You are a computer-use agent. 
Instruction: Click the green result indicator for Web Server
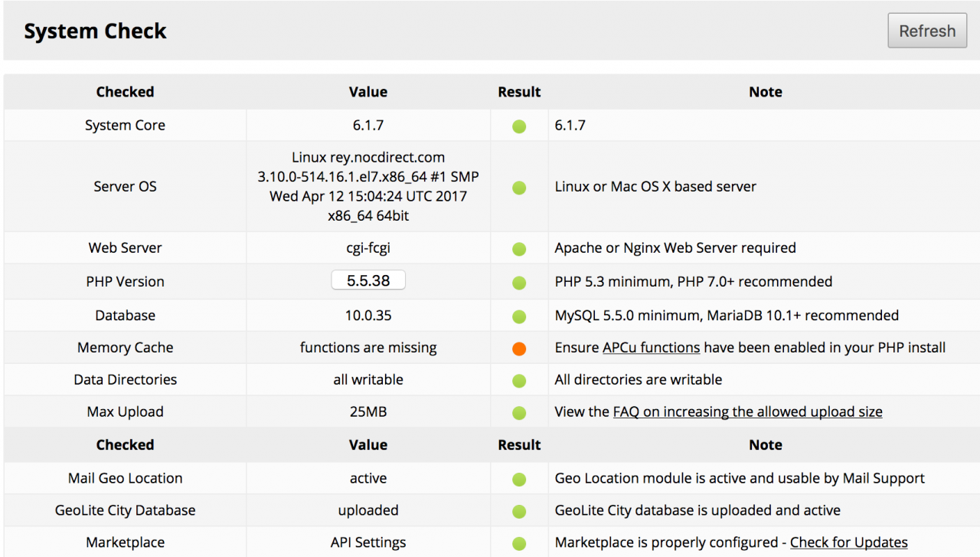(x=519, y=249)
